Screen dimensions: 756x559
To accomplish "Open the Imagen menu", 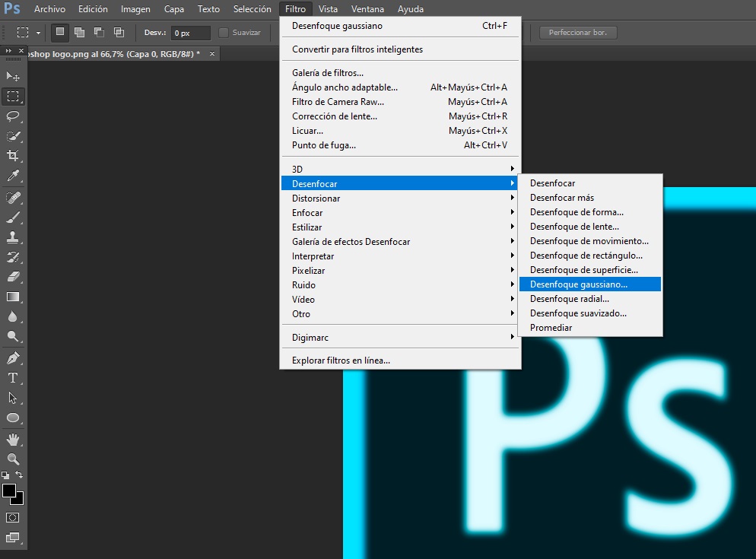I will [135, 8].
